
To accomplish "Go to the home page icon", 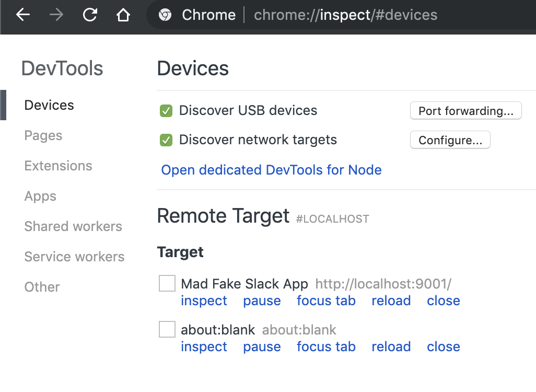I will (x=123, y=15).
